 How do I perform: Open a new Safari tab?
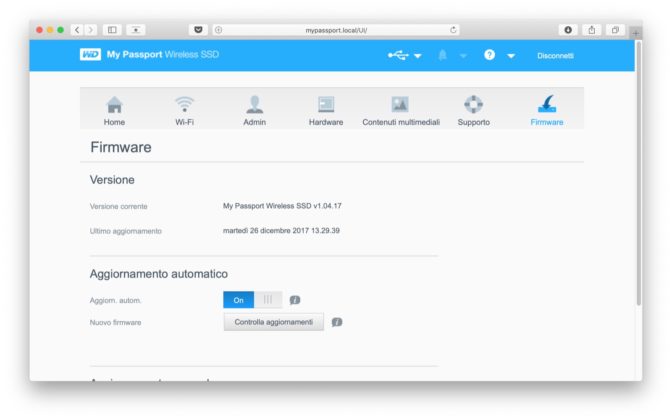[x=636, y=33]
